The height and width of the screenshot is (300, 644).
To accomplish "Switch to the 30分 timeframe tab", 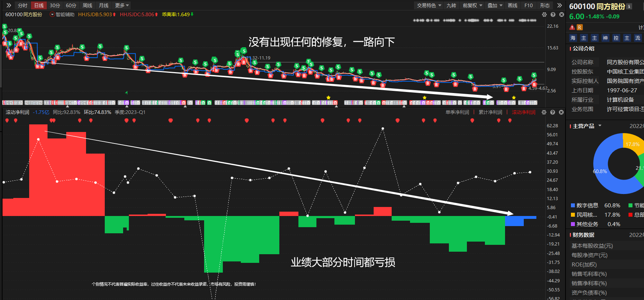I will 55,5.
